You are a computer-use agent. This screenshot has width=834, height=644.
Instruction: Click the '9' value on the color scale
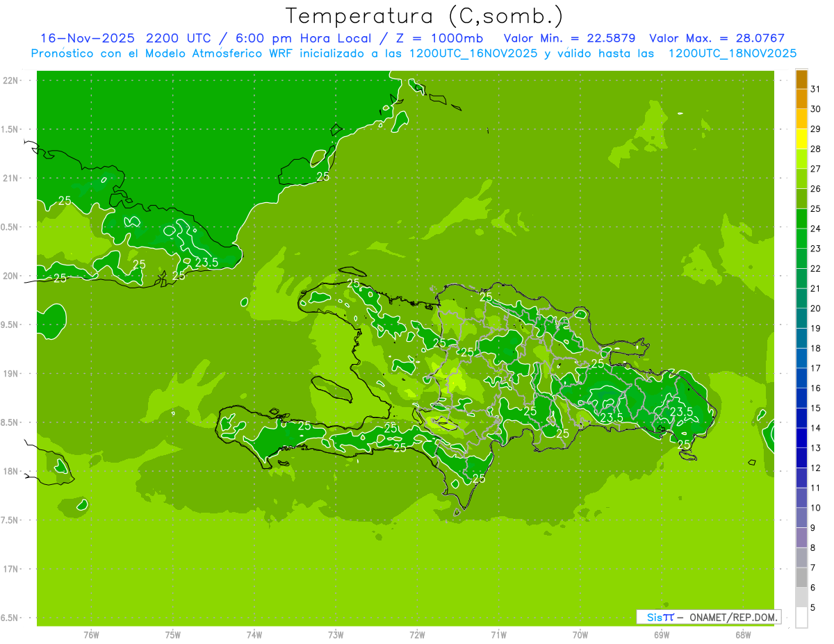tap(813, 527)
